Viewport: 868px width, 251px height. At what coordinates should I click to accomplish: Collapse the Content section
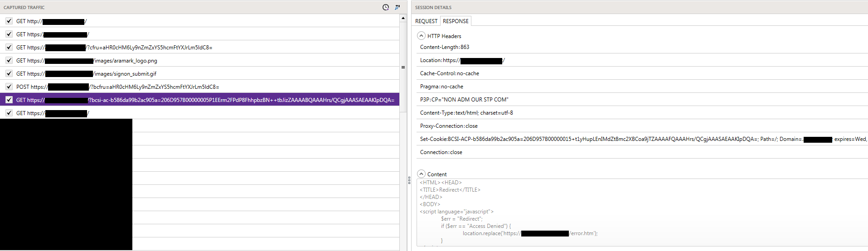pos(422,174)
